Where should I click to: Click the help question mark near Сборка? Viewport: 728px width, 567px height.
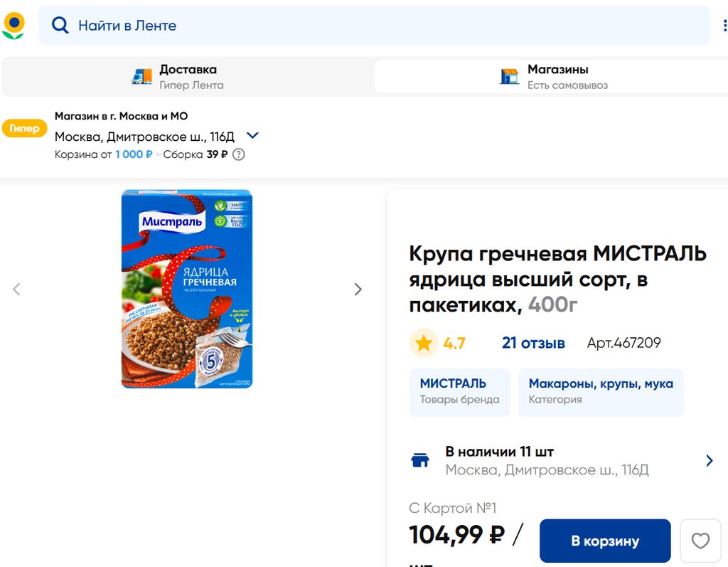(x=239, y=154)
